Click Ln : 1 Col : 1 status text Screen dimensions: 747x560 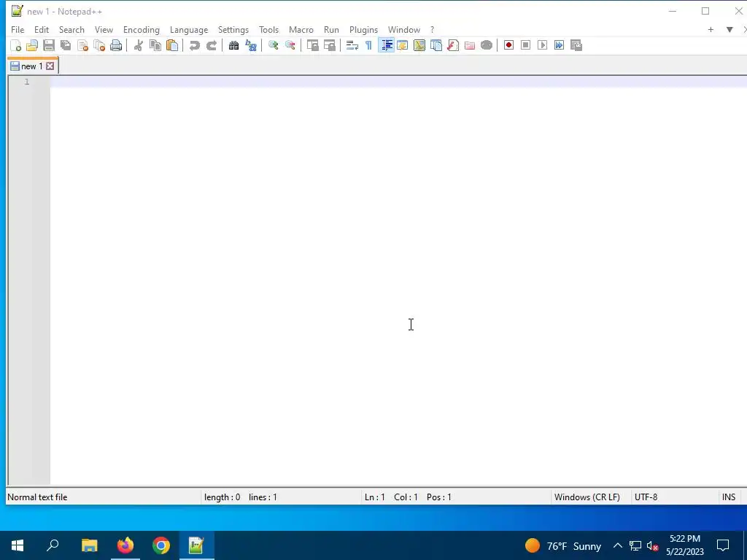391,497
